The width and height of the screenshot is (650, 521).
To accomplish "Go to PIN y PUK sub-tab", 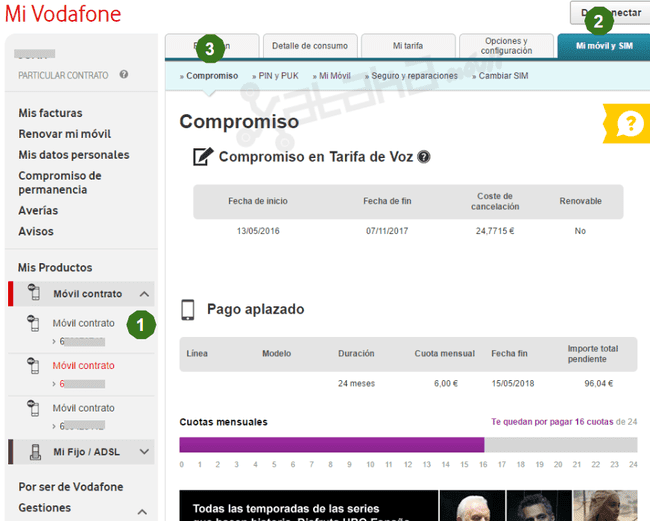I will 278,76.
